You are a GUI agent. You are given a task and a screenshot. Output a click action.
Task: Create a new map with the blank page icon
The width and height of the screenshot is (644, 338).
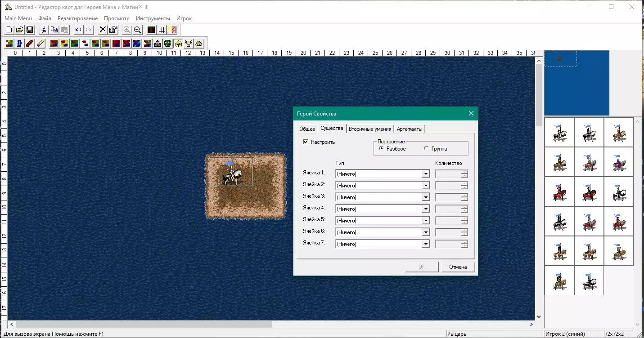click(9, 30)
